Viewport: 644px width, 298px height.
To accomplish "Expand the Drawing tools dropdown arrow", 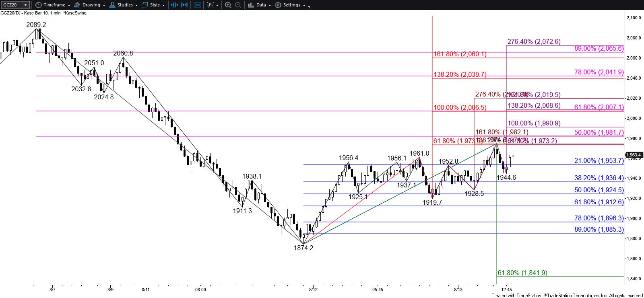I will 104,6.
